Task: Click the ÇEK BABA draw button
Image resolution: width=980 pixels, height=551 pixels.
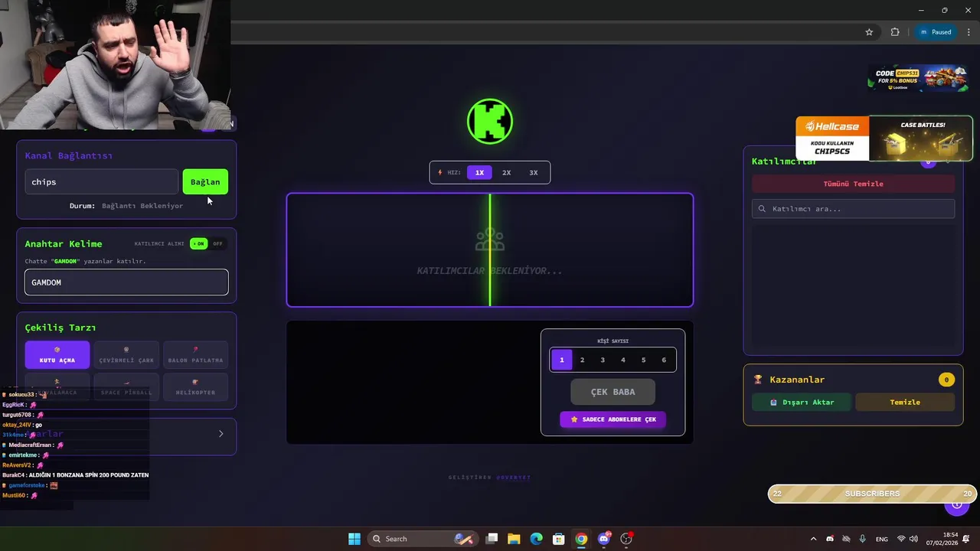Action: (612, 392)
